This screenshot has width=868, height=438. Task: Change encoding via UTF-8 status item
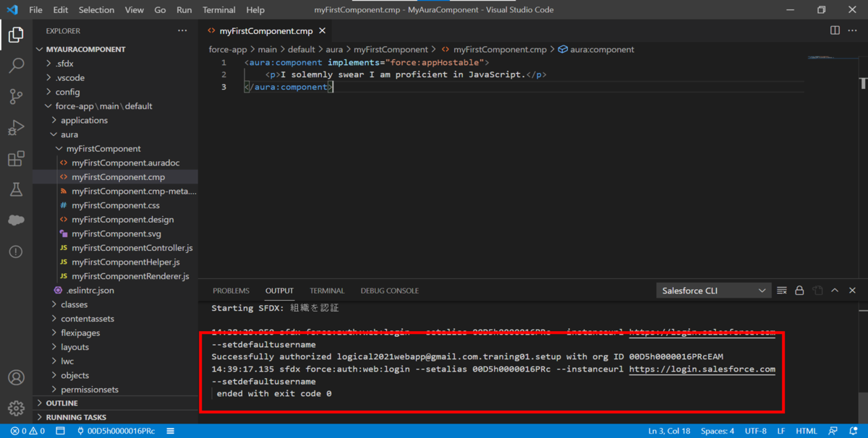[755, 431]
